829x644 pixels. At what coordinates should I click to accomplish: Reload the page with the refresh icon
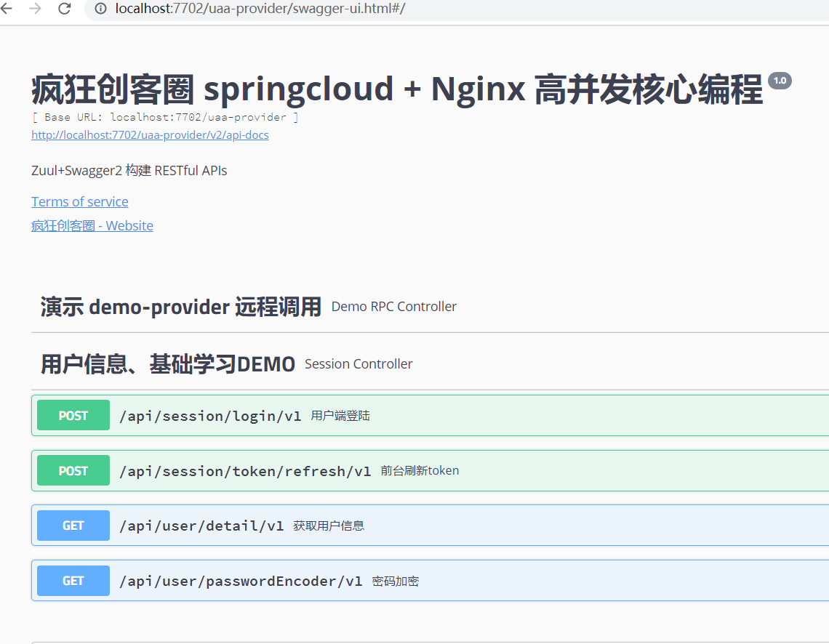coord(65,9)
